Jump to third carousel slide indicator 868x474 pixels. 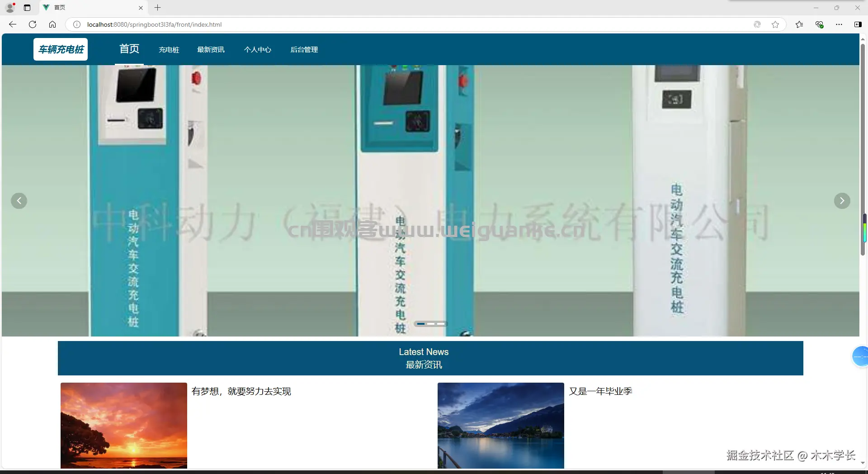pos(441,324)
